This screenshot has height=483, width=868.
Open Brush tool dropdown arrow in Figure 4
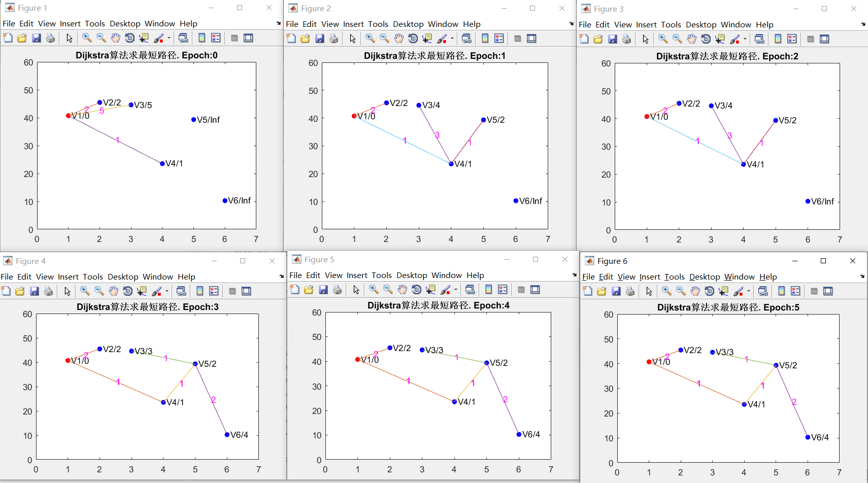coord(166,291)
